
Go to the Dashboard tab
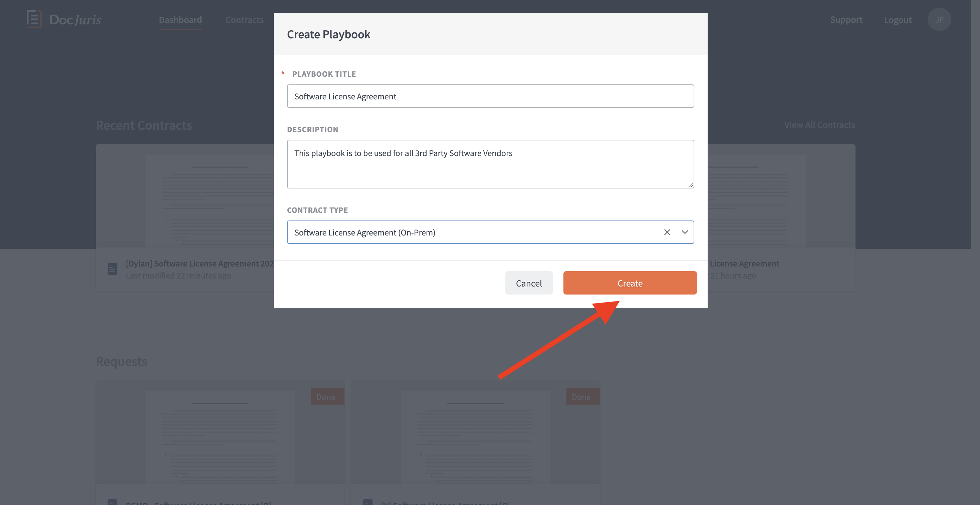tap(180, 20)
